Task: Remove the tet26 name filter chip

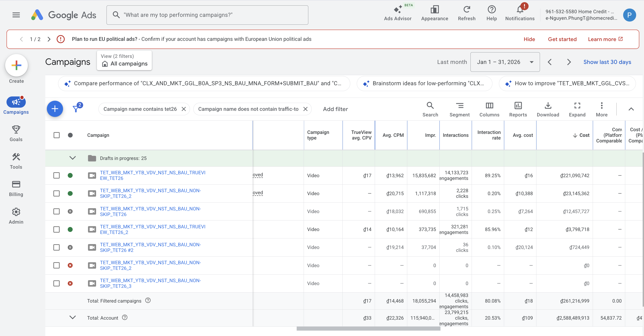Action: pyautogui.click(x=184, y=109)
